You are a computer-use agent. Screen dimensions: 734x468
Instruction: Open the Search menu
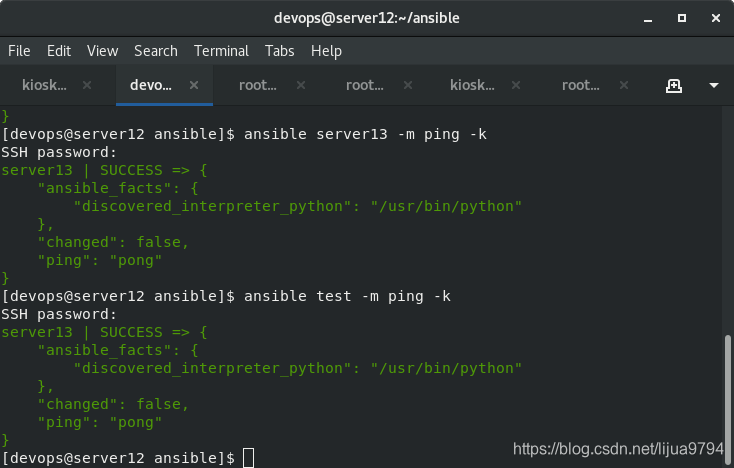(156, 51)
